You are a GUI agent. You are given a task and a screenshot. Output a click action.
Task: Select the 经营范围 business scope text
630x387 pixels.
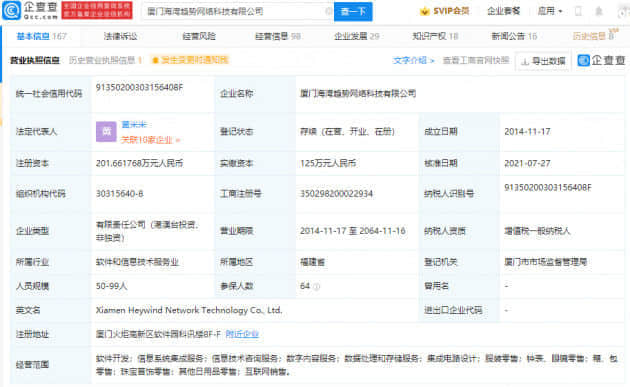pyautogui.click(x=357, y=365)
